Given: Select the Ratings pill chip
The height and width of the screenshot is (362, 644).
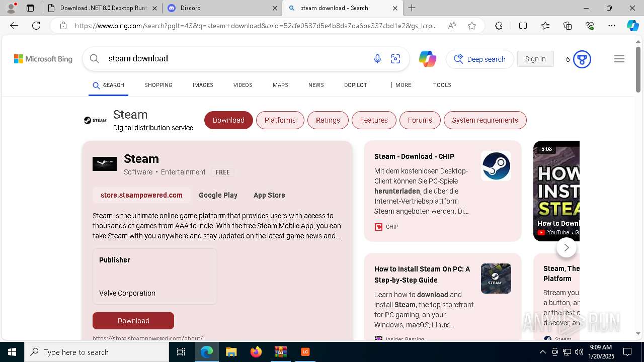Looking at the screenshot, I should [x=328, y=120].
